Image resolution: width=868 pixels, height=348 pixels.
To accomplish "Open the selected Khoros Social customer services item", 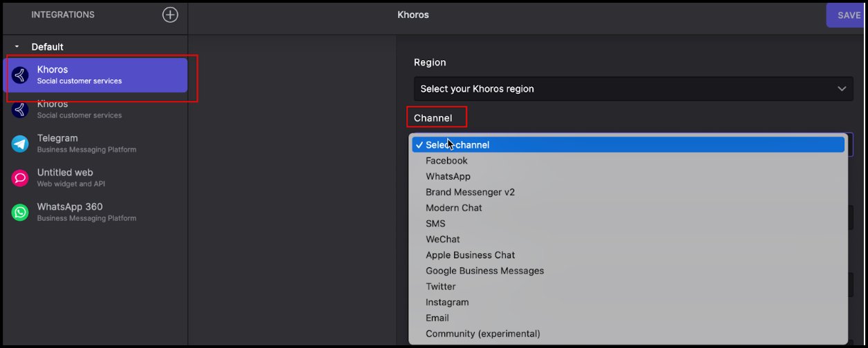I will 95,75.
